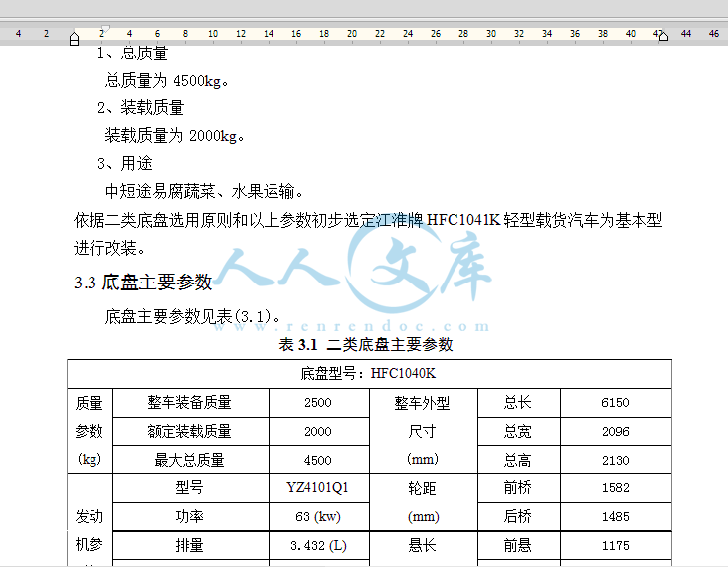Click table caption '表 3.1 二类底盘主要参数'
This screenshot has height=567, width=728.
pos(366,344)
